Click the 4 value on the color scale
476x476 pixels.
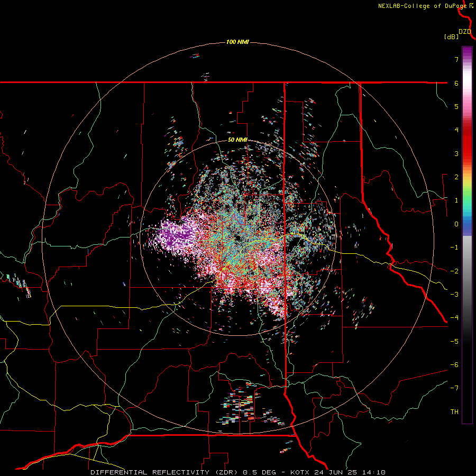point(456,130)
